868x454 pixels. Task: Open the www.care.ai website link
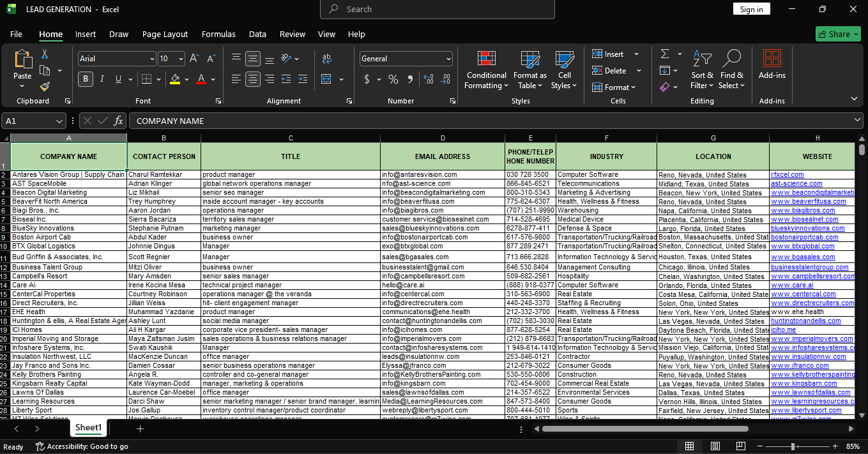coord(792,285)
